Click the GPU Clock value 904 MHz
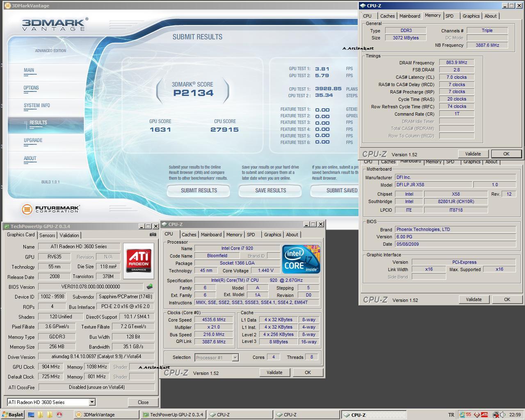 [51, 367]
